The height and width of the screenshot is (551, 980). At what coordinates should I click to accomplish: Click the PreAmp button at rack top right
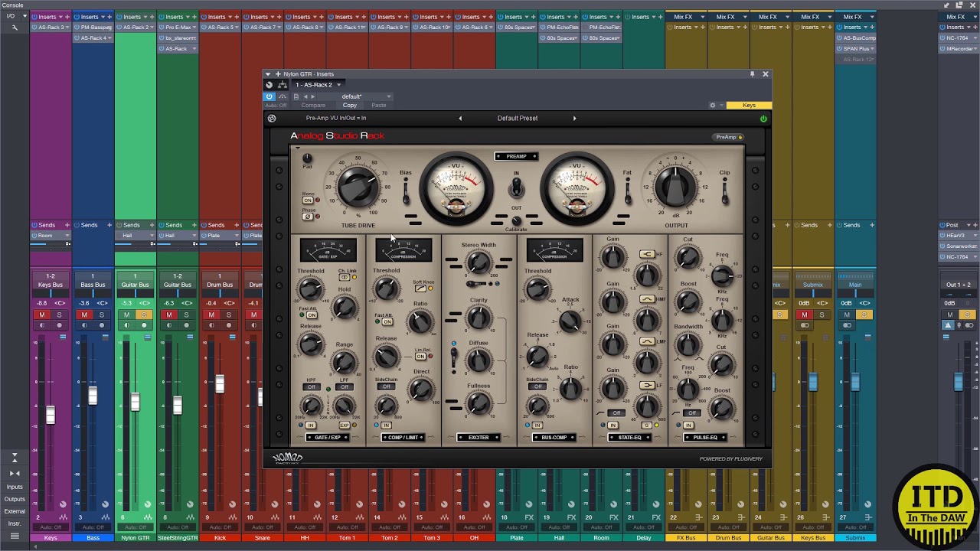(x=728, y=137)
